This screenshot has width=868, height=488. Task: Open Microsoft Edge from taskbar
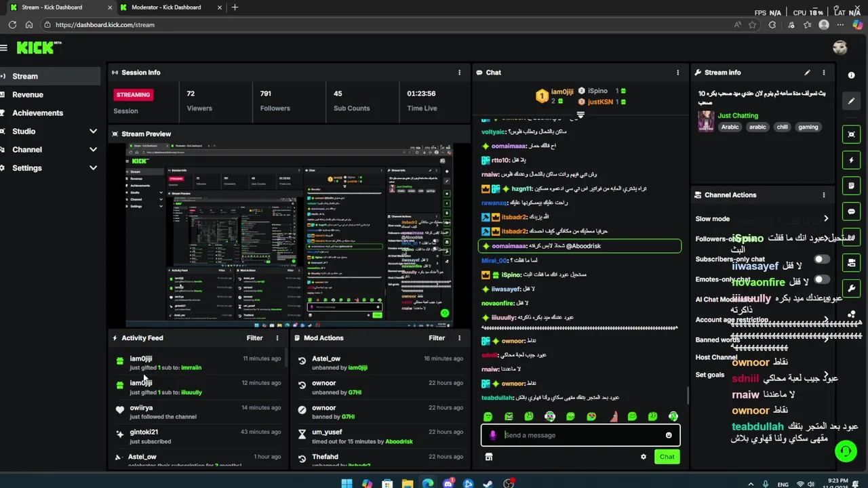[427, 484]
